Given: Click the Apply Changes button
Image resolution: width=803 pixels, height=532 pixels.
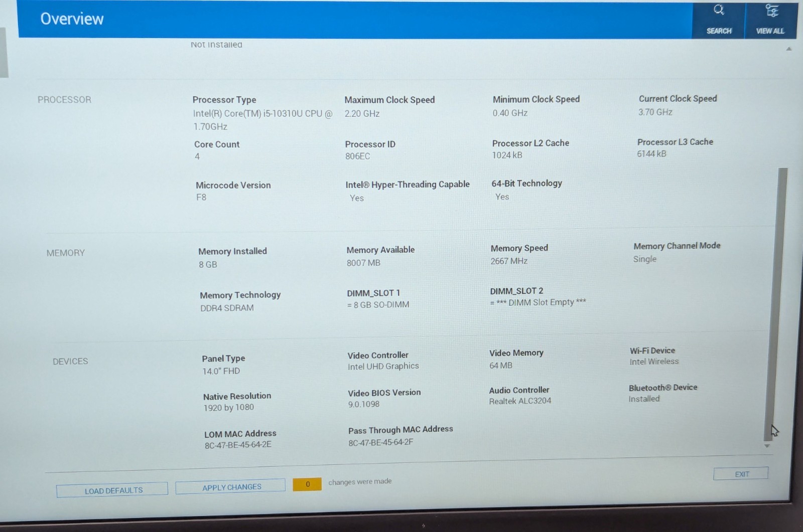Looking at the screenshot, I should [230, 487].
